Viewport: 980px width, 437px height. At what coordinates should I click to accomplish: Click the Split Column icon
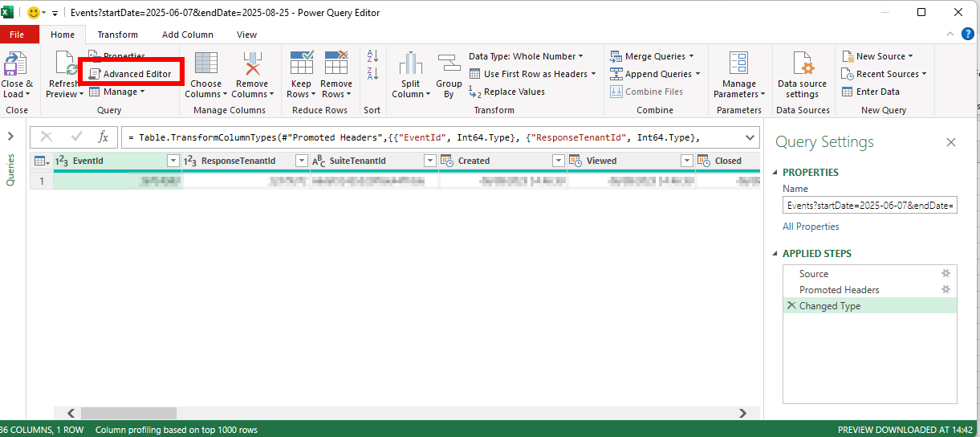(411, 64)
